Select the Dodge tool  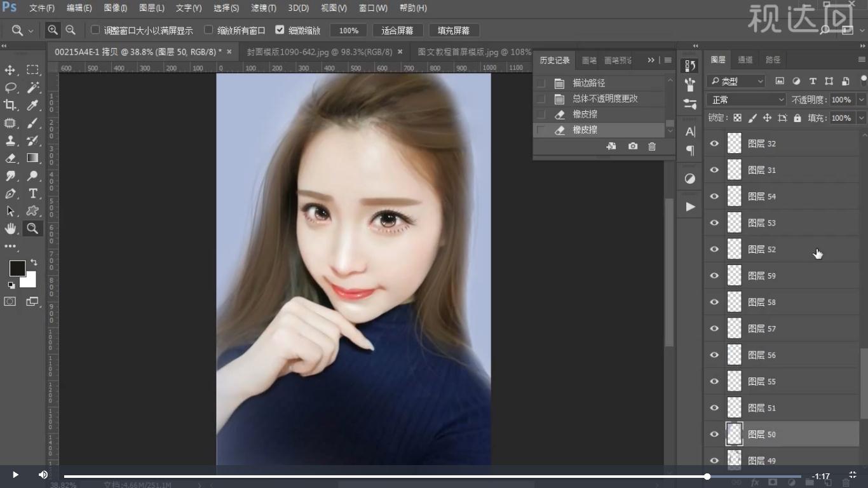click(32, 176)
